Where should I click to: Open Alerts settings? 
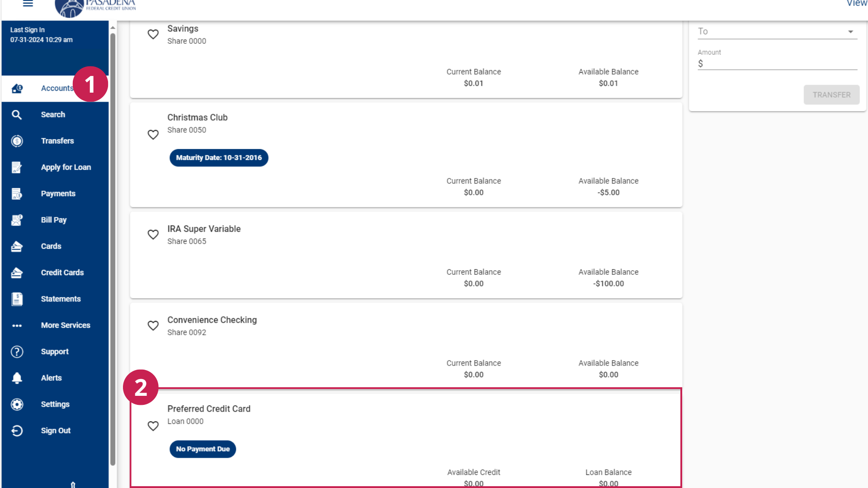(x=51, y=377)
